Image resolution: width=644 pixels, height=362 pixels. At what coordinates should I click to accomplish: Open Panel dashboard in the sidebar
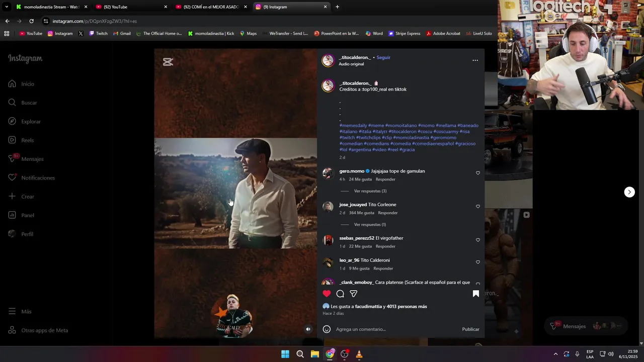pyautogui.click(x=21, y=215)
